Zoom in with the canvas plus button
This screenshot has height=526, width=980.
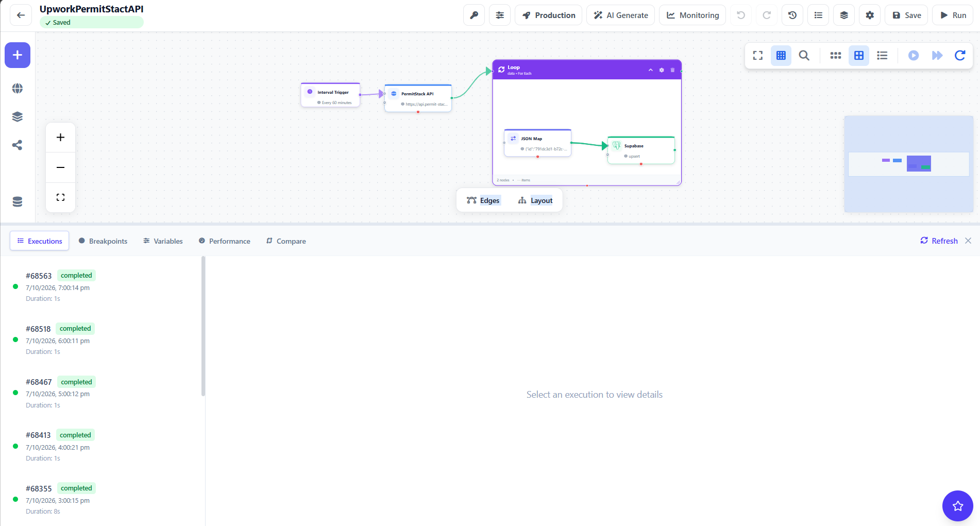[x=60, y=138]
